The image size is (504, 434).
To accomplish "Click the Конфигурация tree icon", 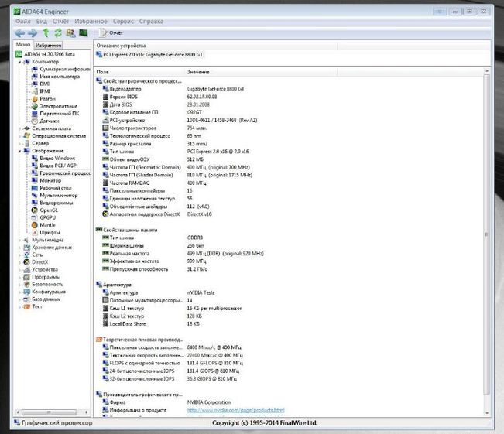I will point(27,292).
